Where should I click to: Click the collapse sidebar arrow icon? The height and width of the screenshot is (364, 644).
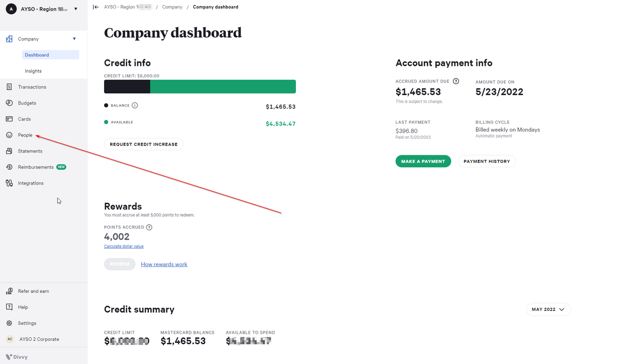pyautogui.click(x=96, y=7)
